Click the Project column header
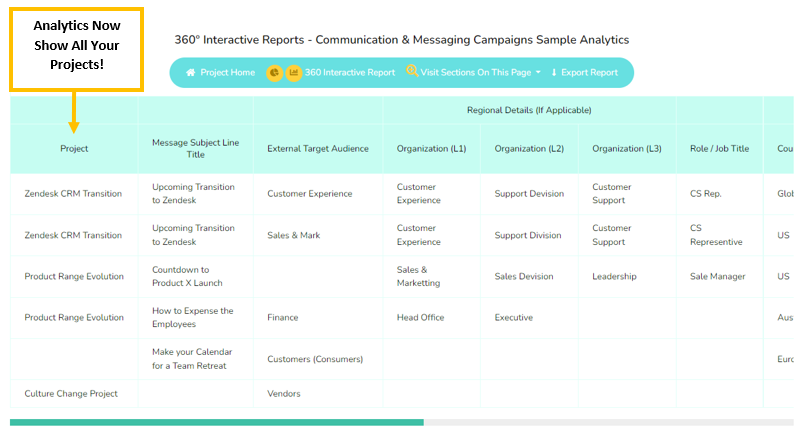The height and width of the screenshot is (436, 799). click(74, 148)
